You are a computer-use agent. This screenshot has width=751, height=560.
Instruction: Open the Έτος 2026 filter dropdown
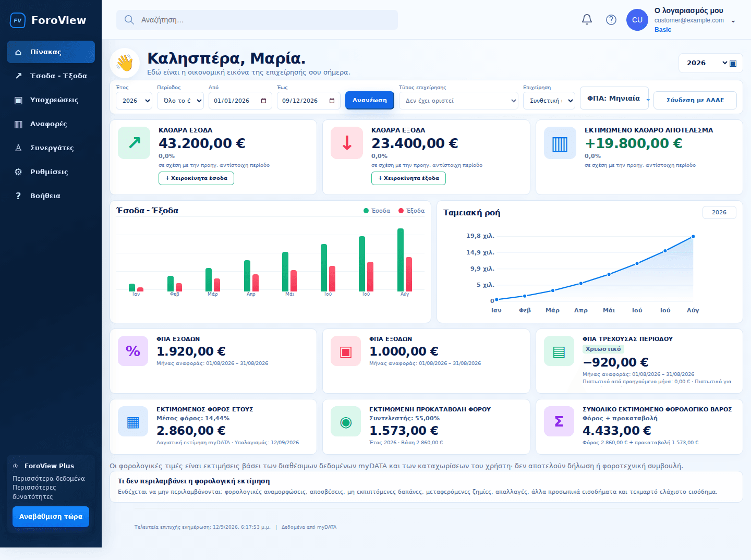(134, 101)
